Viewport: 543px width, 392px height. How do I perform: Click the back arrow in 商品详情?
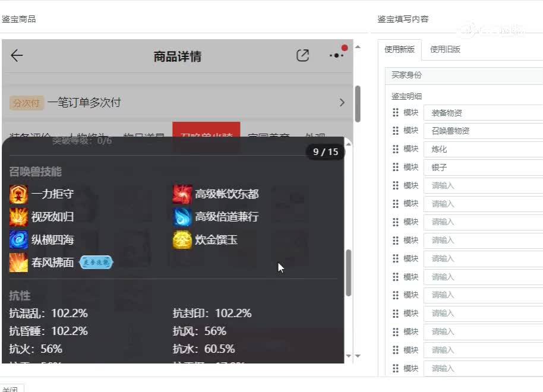pyautogui.click(x=17, y=55)
